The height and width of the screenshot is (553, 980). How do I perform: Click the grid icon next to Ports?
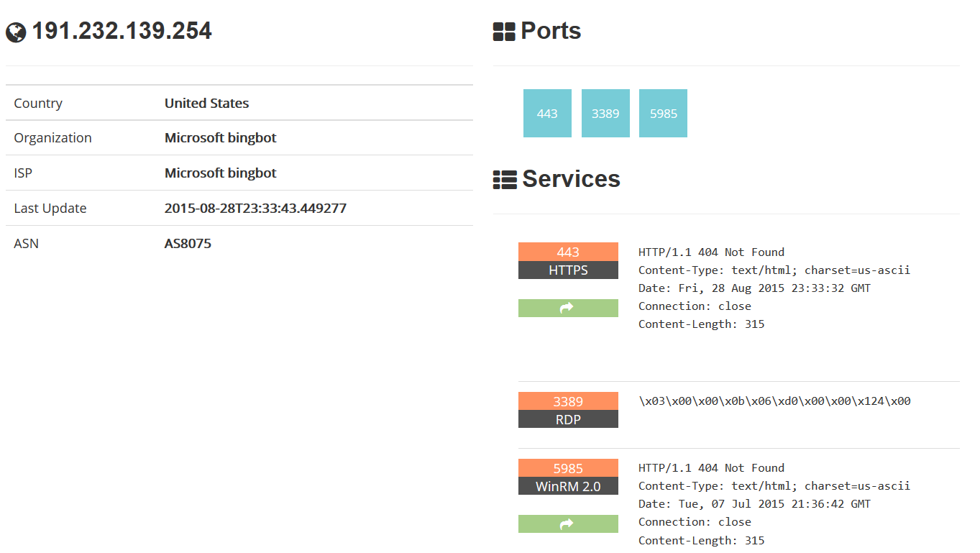coord(503,32)
